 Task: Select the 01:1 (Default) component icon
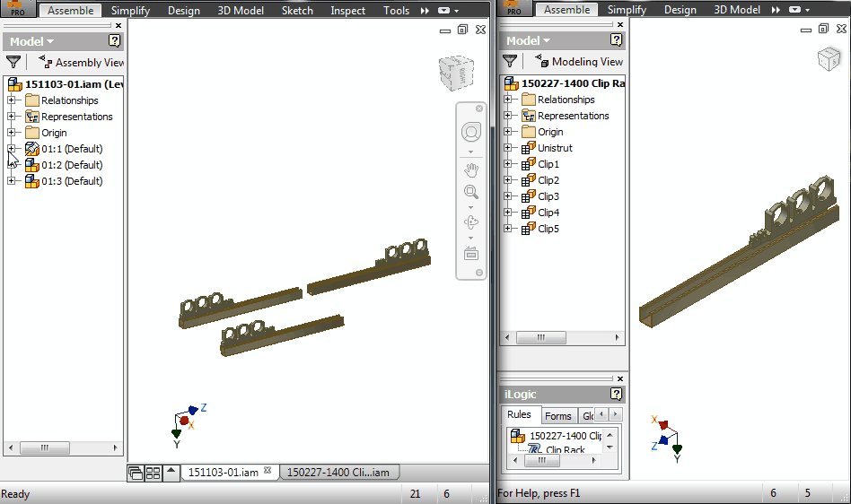32,149
